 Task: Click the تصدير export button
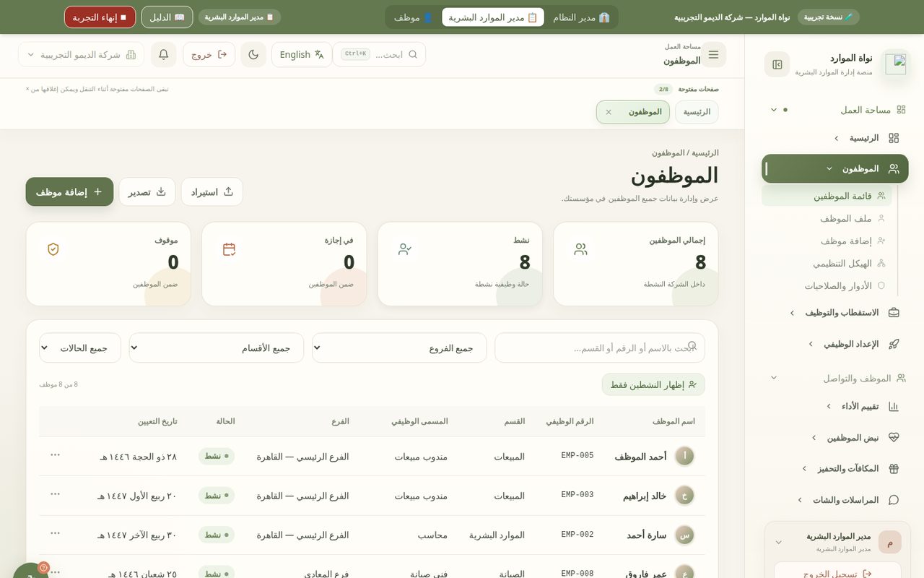point(147,191)
